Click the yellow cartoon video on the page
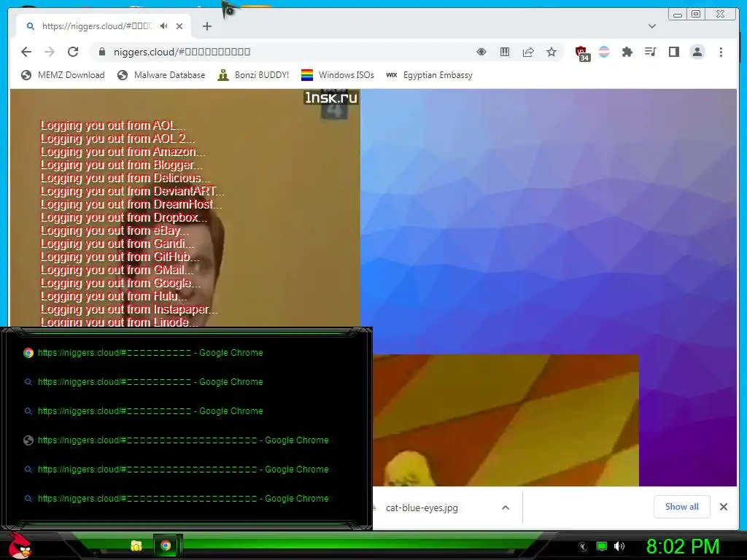This screenshot has height=560, width=747. [506, 420]
